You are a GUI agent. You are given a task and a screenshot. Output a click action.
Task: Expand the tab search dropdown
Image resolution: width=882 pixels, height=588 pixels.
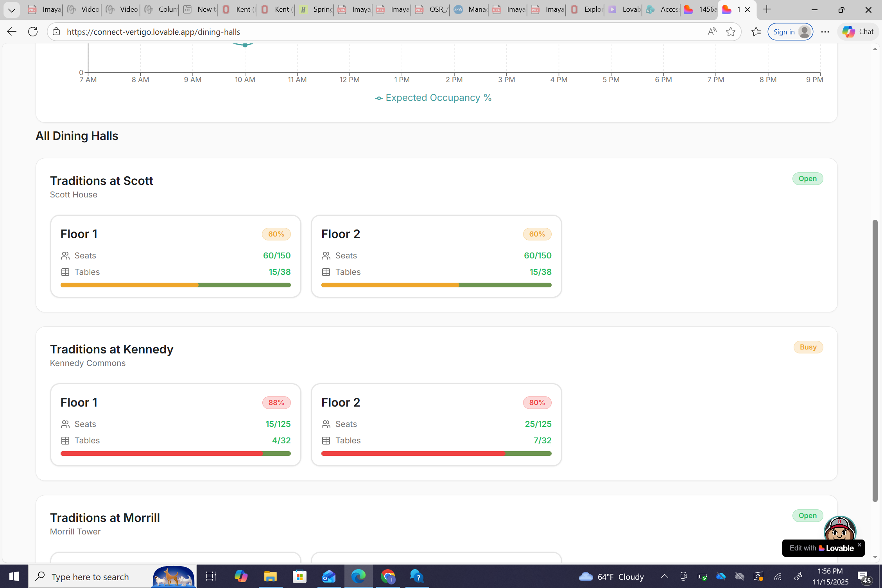[x=11, y=10]
